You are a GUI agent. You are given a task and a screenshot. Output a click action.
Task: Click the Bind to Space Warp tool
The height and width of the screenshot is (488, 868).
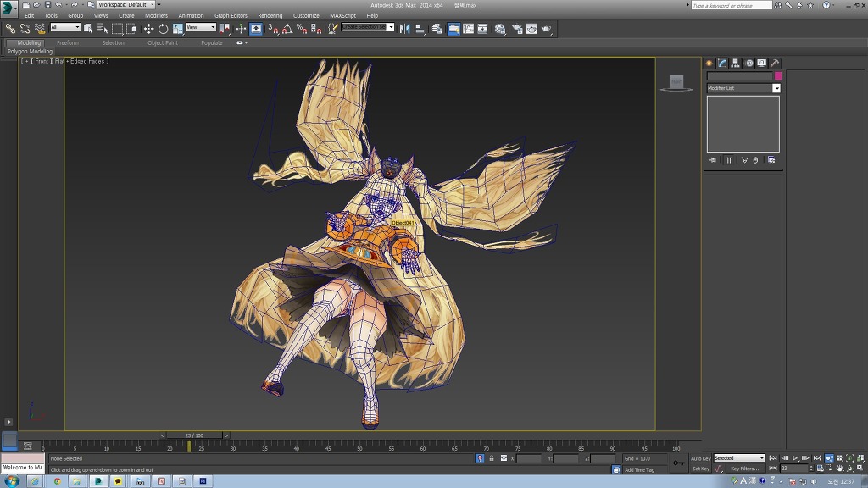pos(40,28)
